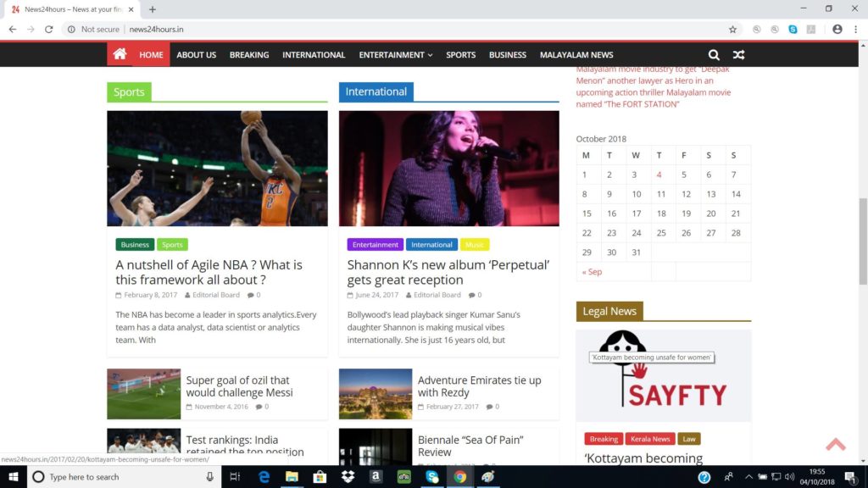This screenshot has height=488, width=868.
Task: Open the Malayalam News menu item
Action: (576, 54)
